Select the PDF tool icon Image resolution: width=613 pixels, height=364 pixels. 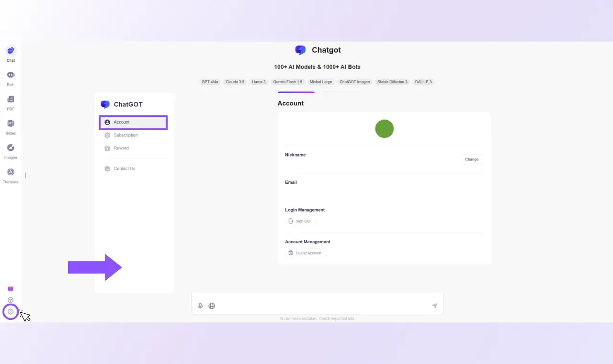click(11, 100)
